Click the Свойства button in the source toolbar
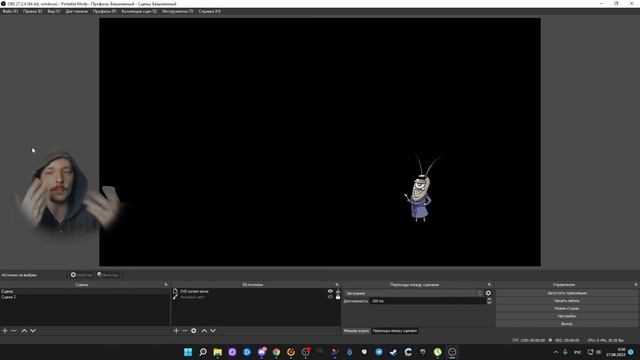 (x=82, y=275)
